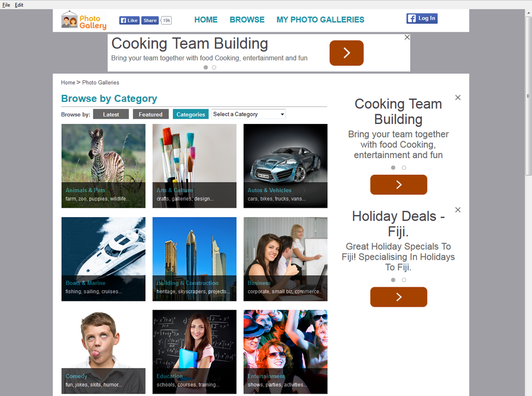Open the File menu

[6, 5]
